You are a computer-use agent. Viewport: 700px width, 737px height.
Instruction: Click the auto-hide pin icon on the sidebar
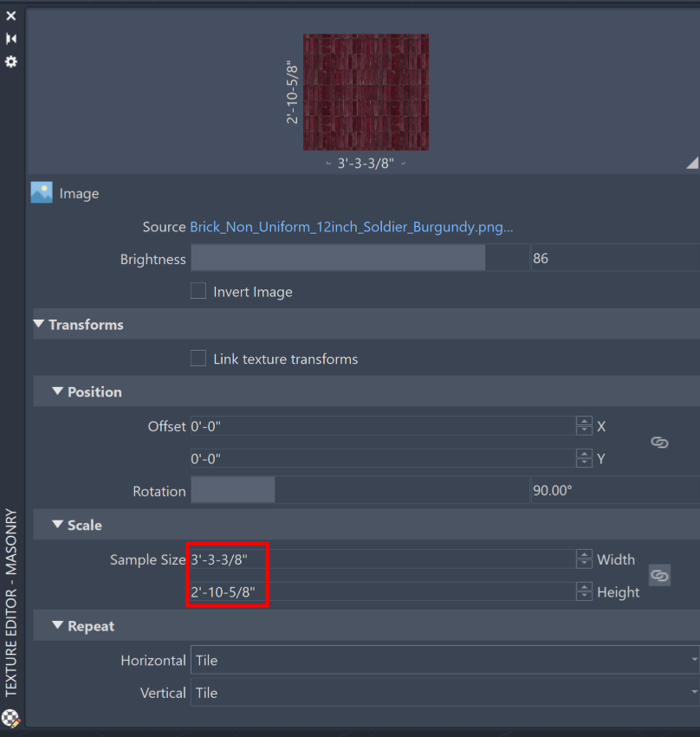point(11,38)
